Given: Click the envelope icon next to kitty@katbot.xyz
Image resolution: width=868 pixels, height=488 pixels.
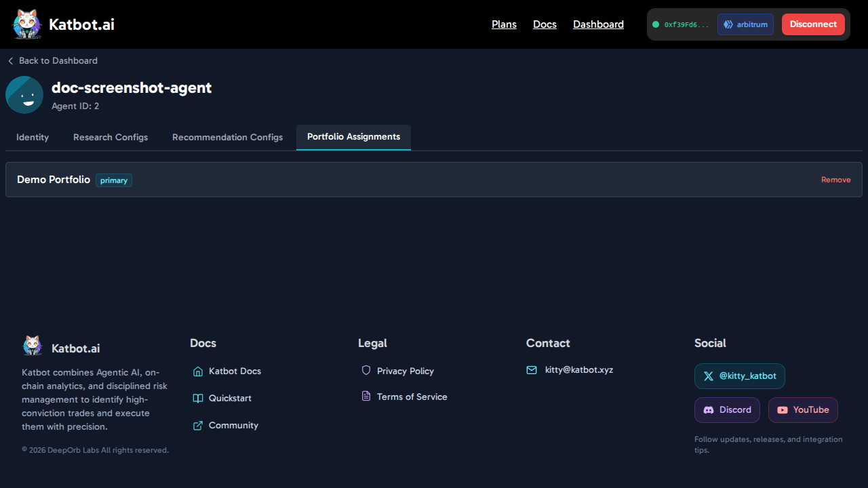Looking at the screenshot, I should [x=532, y=370].
